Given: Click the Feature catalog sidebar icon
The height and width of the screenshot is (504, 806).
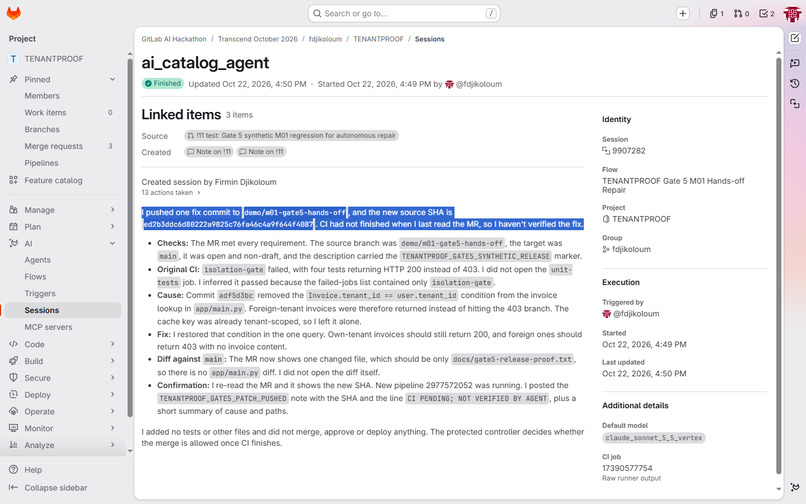Looking at the screenshot, I should (13, 180).
